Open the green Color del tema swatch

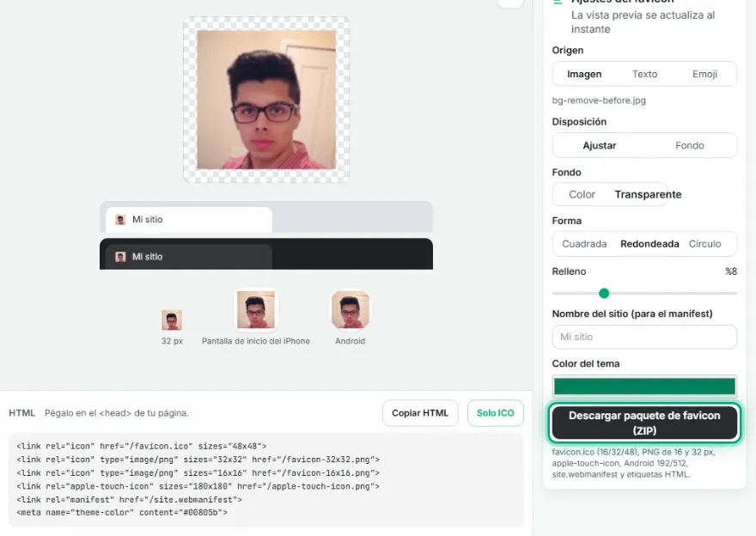click(644, 386)
